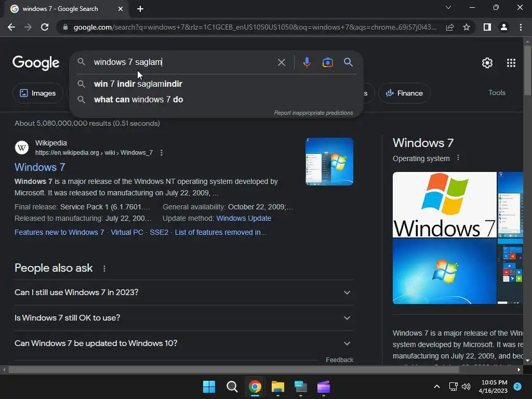This screenshot has height=399, width=532.
Task: Click the Wikipedia favicon in result
Action: click(x=22, y=148)
